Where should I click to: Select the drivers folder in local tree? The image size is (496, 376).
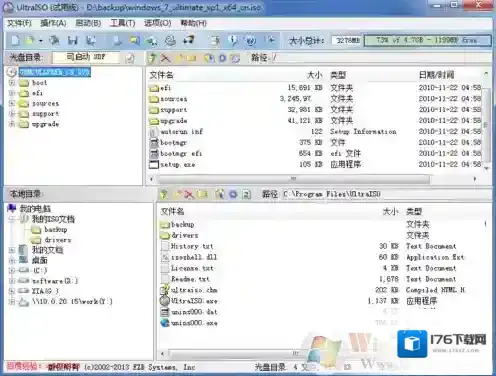coord(58,240)
